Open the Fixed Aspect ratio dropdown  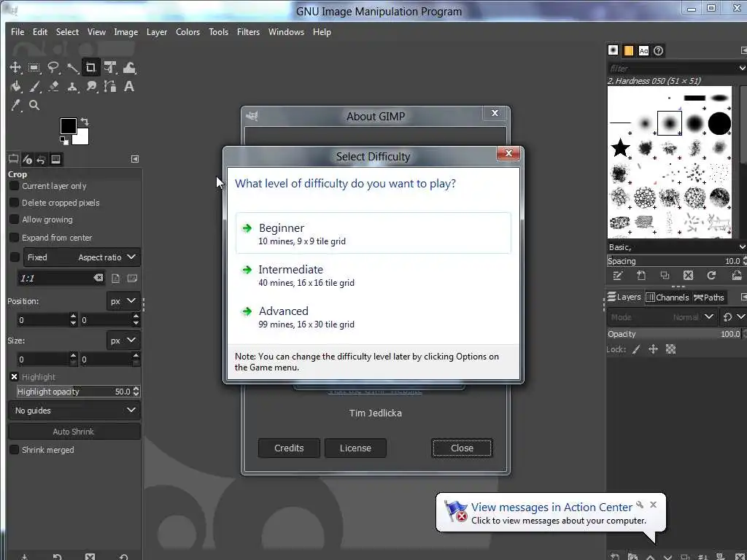[x=82, y=257]
